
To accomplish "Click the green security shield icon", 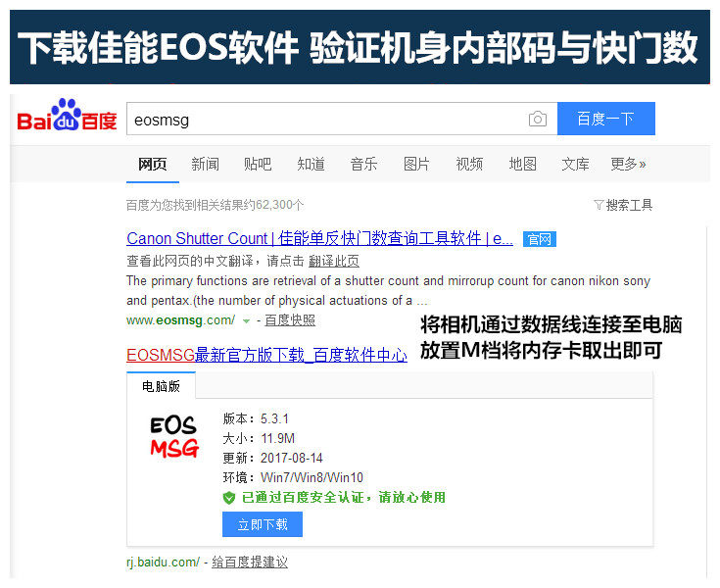I will tap(228, 498).
